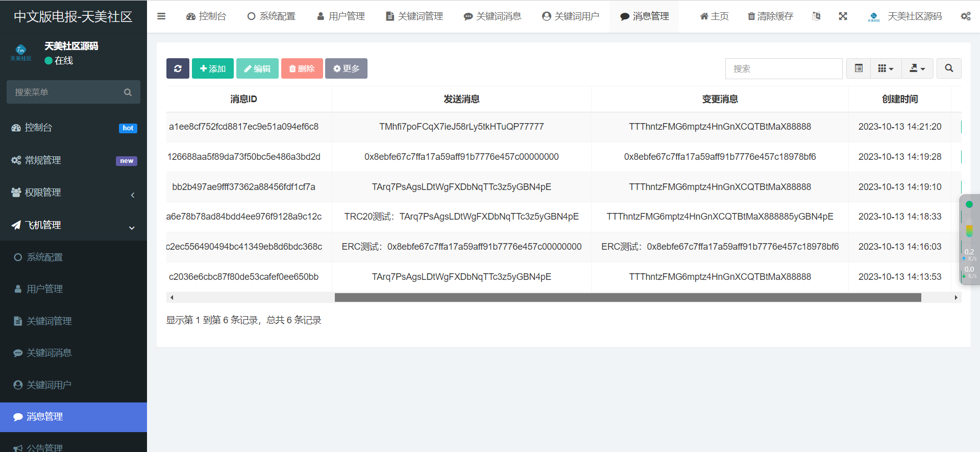Click the language switch icon
The width and height of the screenshot is (980, 452).
816,16
